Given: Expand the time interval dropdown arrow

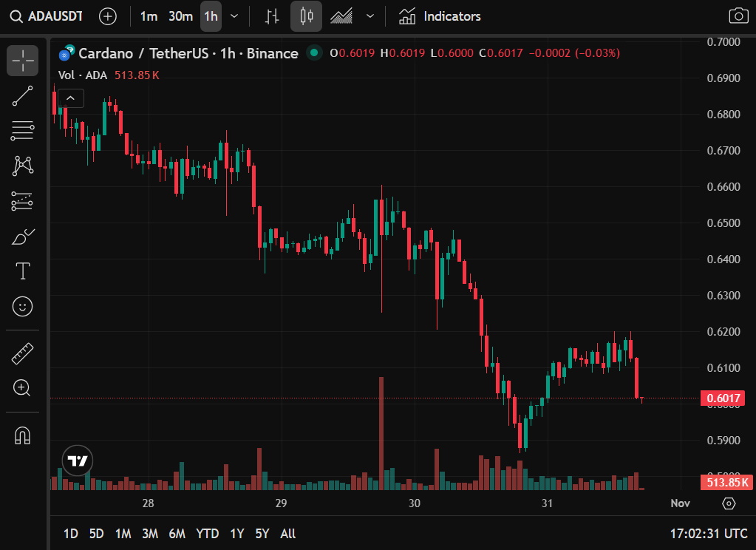Looking at the screenshot, I should point(234,16).
